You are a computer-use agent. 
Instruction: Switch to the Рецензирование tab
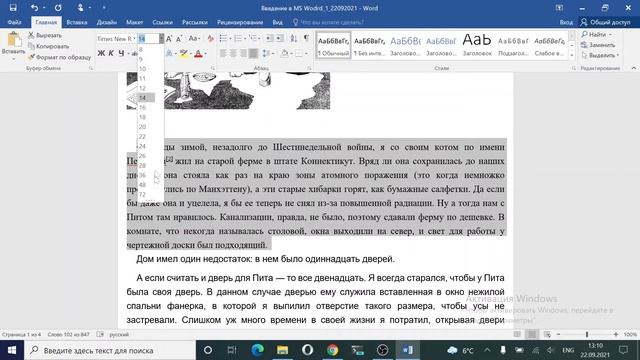coord(240,22)
